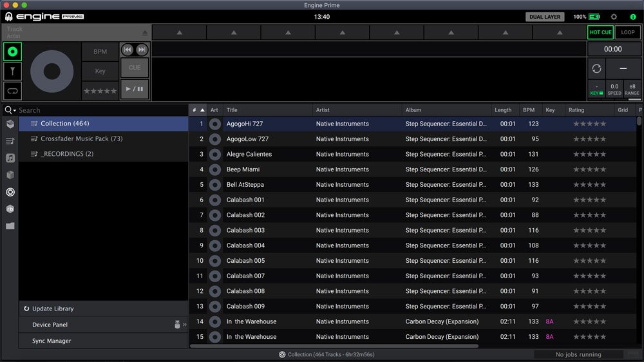Toggle the KEY lock button
This screenshot has height=362, width=644.
click(x=596, y=90)
